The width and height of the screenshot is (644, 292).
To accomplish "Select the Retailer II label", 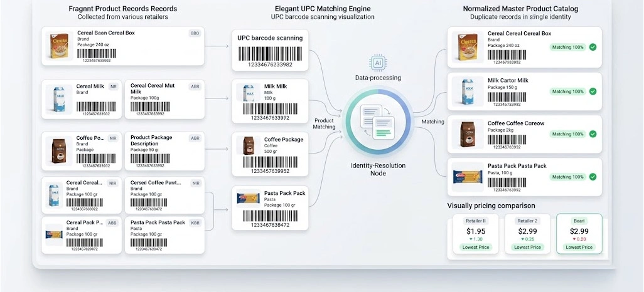I will [x=476, y=221].
